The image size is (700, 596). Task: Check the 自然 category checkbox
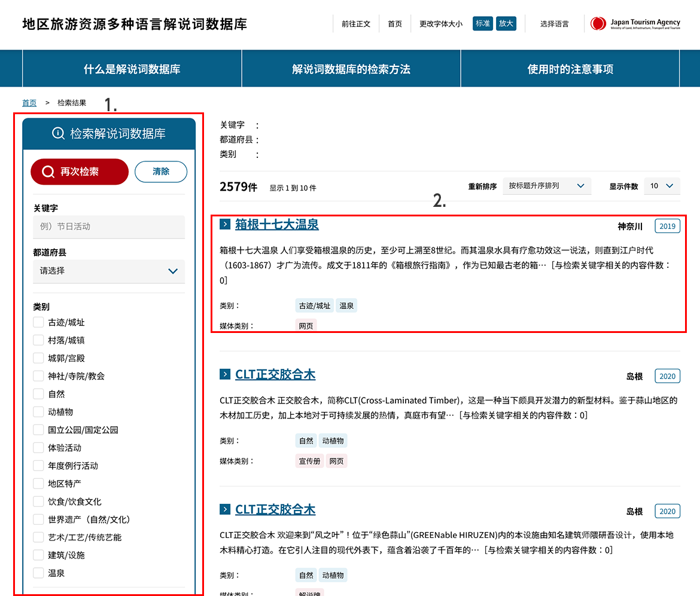[x=38, y=394]
